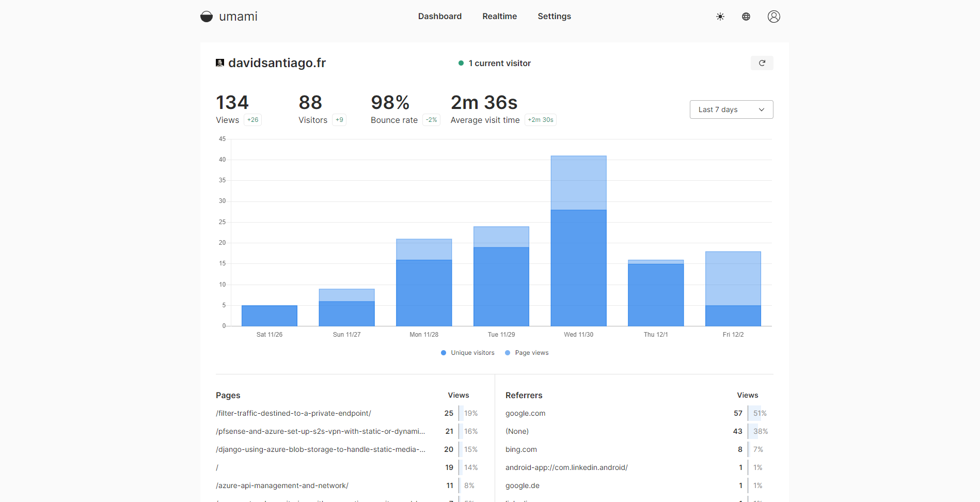980x502 pixels.
Task: Open the user profile icon
Action: pyautogui.click(x=773, y=17)
